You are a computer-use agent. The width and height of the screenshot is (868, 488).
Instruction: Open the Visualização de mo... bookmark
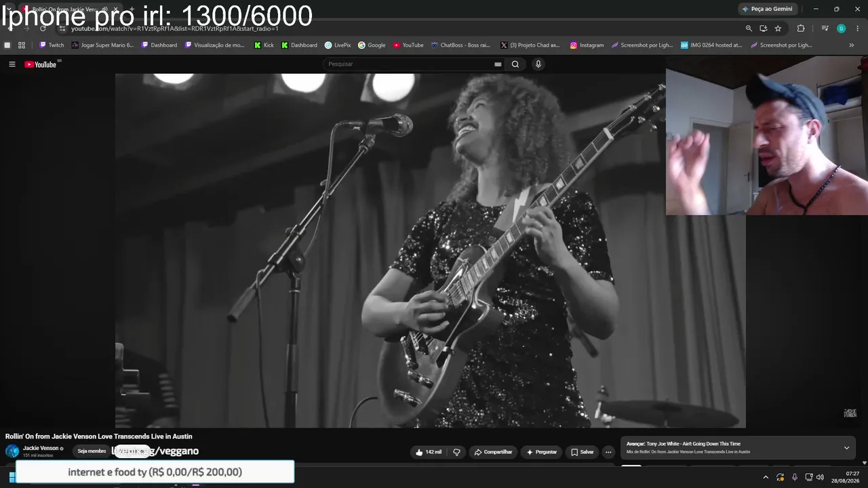click(x=215, y=45)
